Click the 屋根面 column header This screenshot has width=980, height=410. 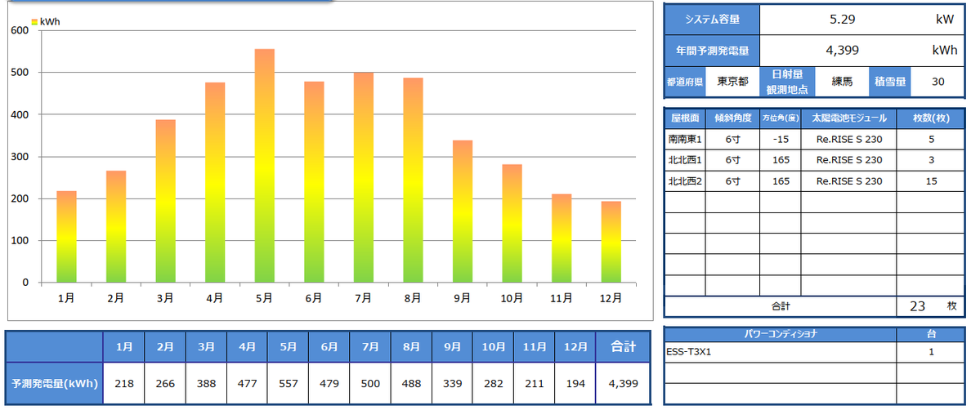coord(686,118)
